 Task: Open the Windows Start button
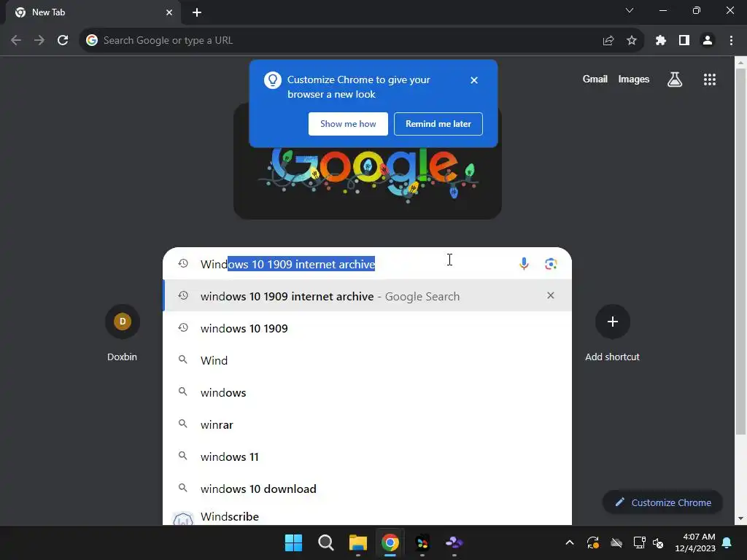click(x=293, y=542)
